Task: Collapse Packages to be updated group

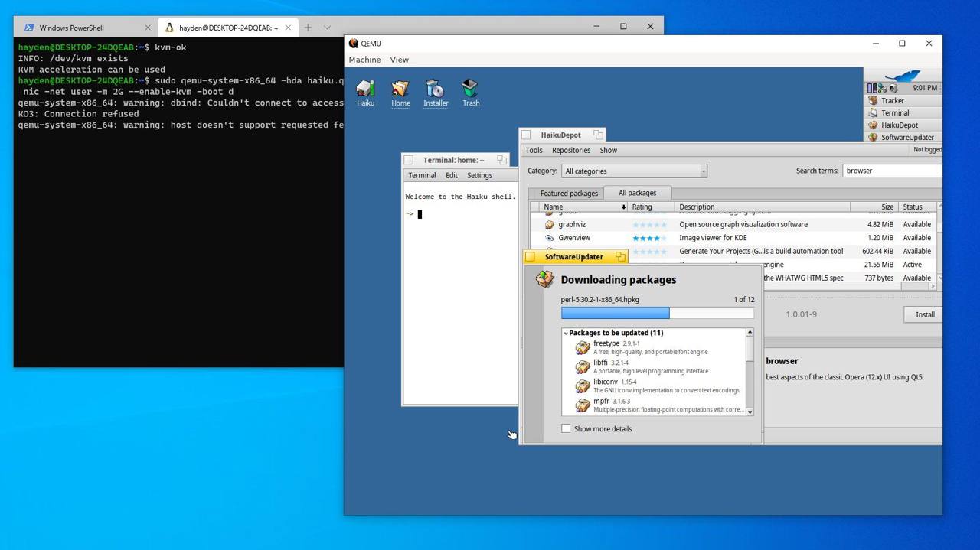Action: pyautogui.click(x=566, y=333)
